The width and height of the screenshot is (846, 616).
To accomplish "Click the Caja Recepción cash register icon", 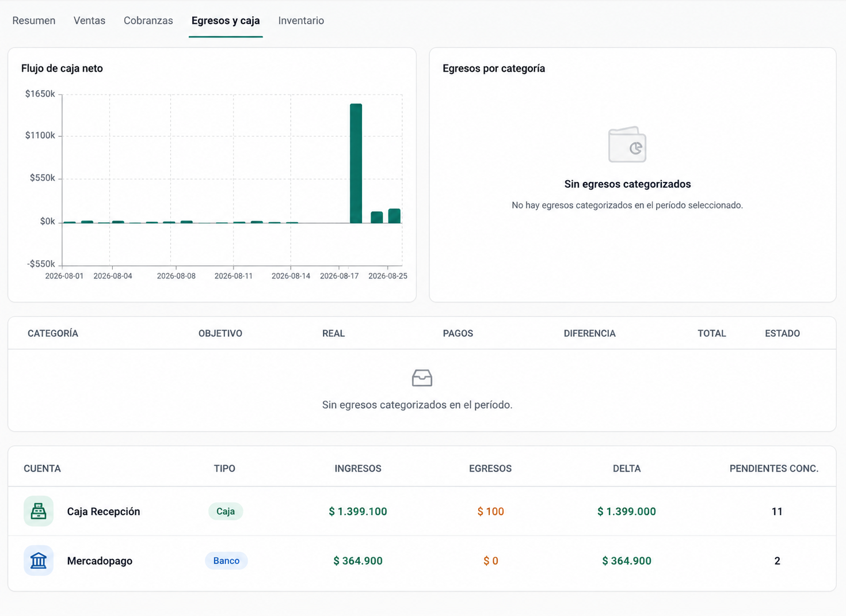I will [39, 511].
